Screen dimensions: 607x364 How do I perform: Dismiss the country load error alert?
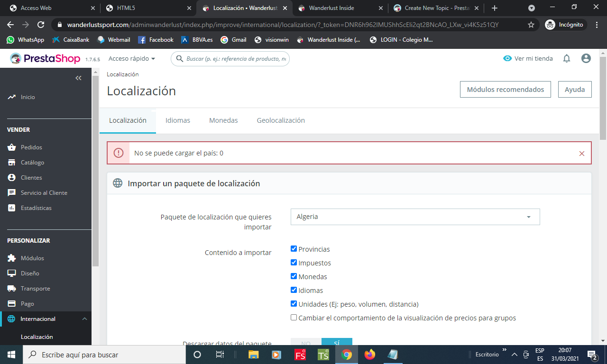(x=582, y=154)
